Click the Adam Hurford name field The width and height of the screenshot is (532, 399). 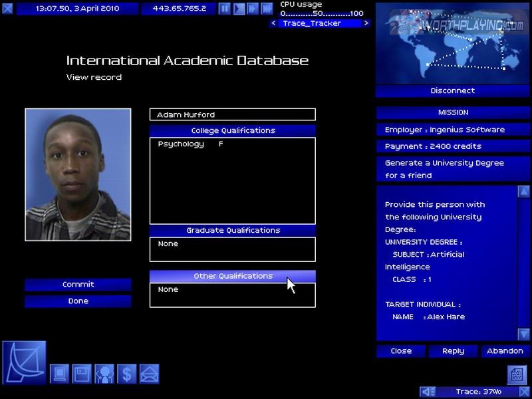[x=233, y=114]
